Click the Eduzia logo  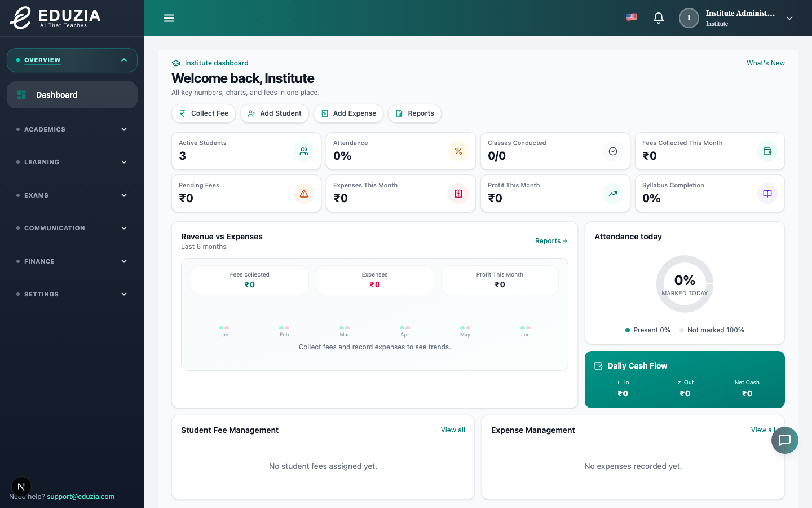pos(55,17)
